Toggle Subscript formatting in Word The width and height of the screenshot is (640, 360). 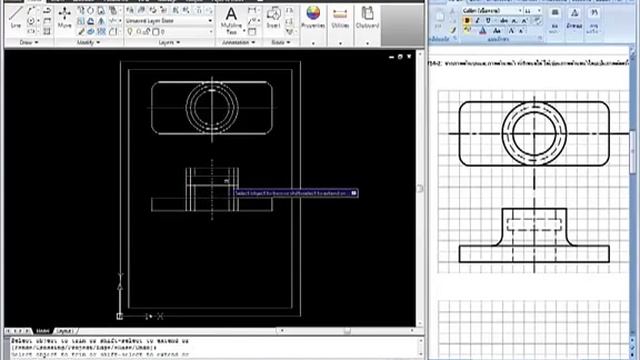click(x=515, y=20)
